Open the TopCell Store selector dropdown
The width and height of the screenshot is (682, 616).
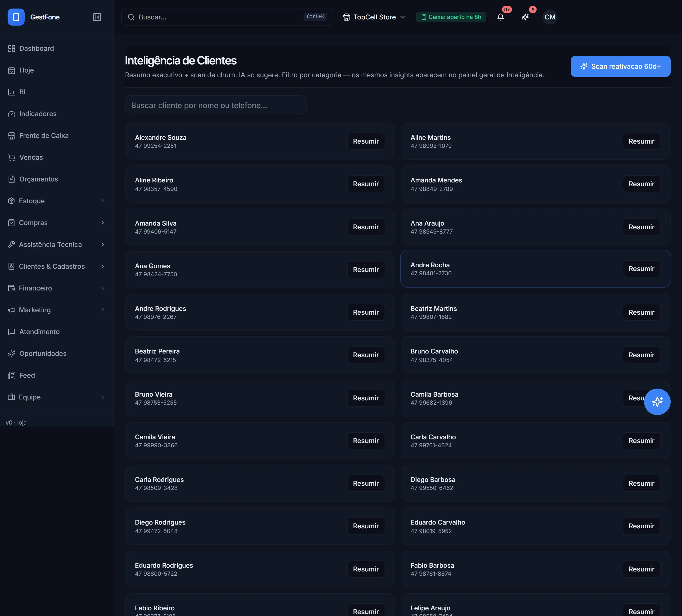[x=374, y=17]
